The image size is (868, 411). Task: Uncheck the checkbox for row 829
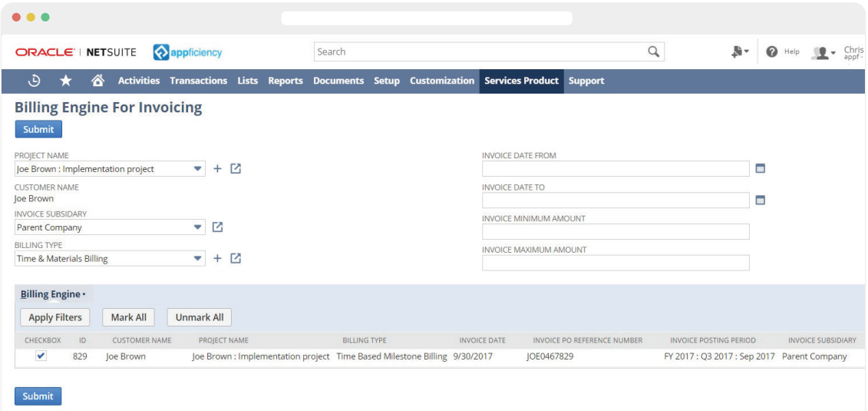coord(41,356)
